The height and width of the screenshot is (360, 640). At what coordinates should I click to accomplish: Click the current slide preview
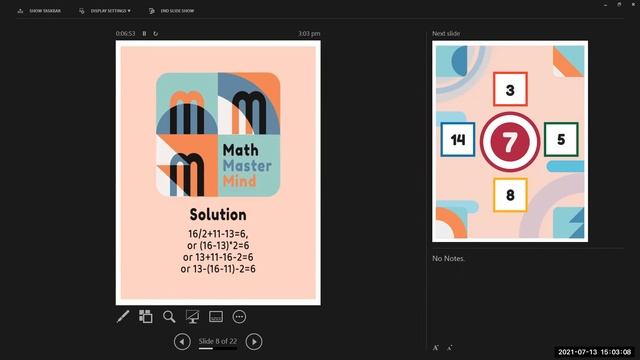[218, 173]
